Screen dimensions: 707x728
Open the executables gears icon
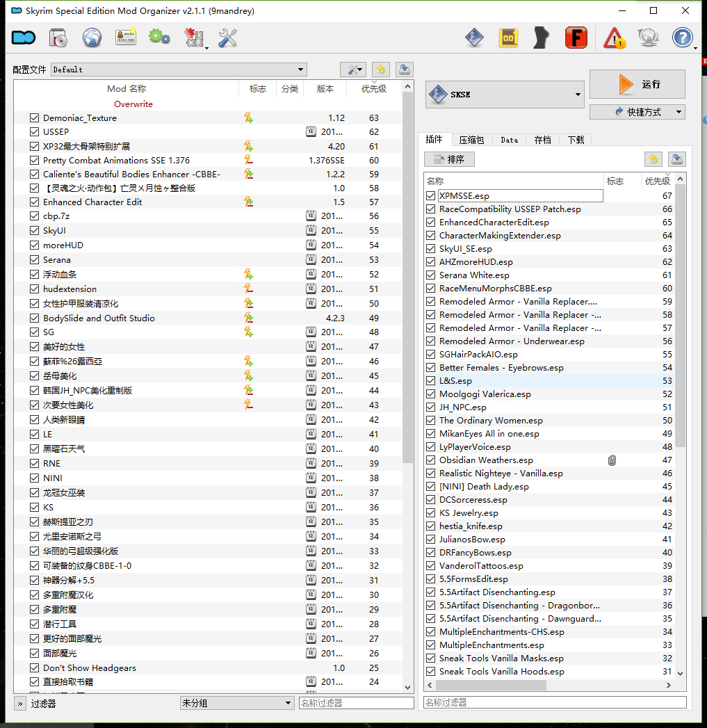(159, 38)
